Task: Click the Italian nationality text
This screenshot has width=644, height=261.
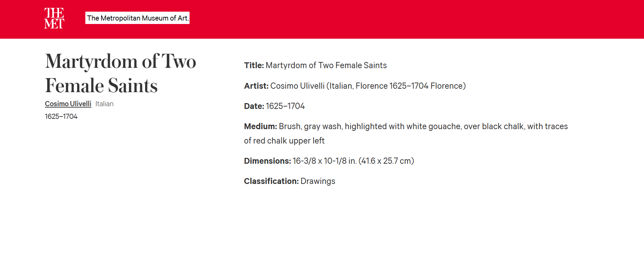Action: tap(104, 104)
